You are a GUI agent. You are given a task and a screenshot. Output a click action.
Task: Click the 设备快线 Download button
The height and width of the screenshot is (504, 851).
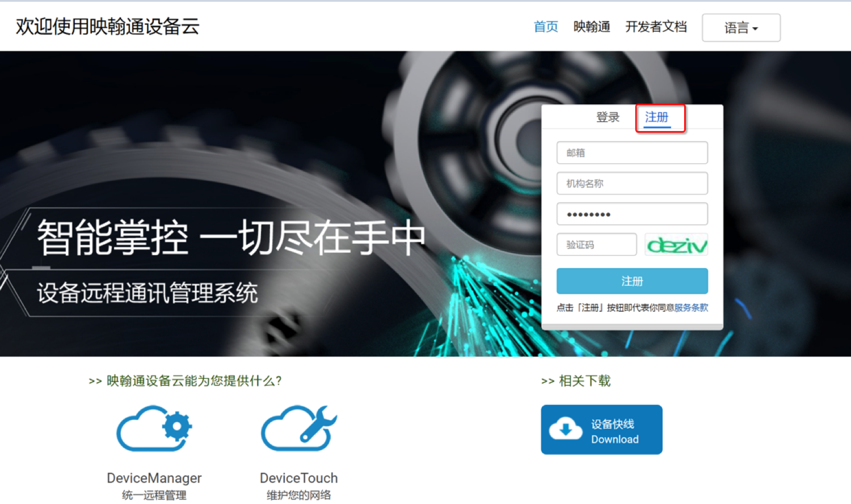click(x=601, y=429)
